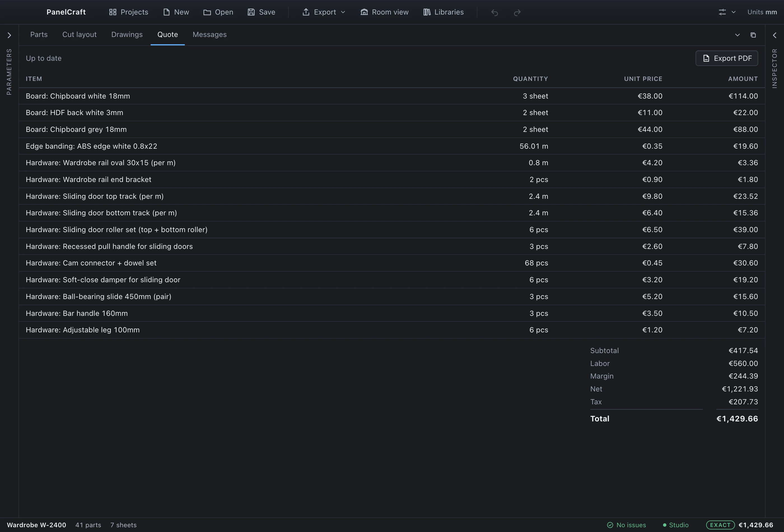
Task: Expand the Export dropdown menu
Action: point(324,12)
